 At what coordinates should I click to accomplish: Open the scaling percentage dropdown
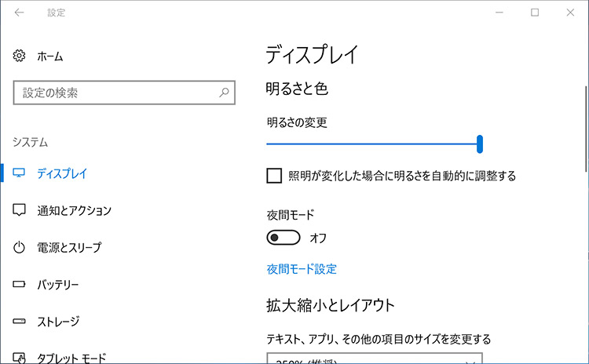[x=374, y=361]
